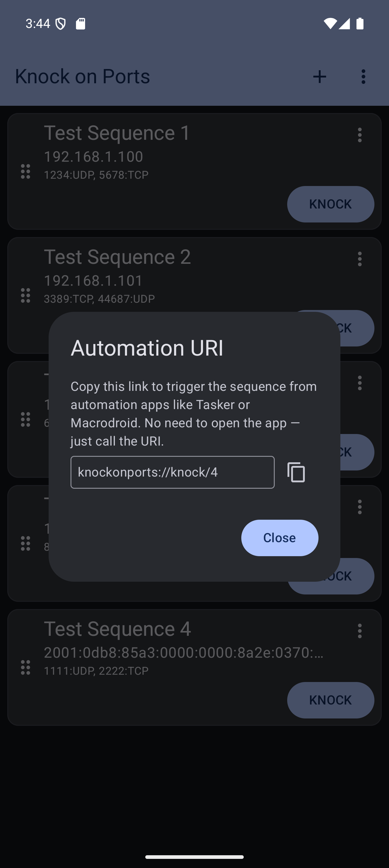Viewport: 389px width, 868px height.
Task: Open options menu for Test Sequence 4
Action: pos(359,631)
